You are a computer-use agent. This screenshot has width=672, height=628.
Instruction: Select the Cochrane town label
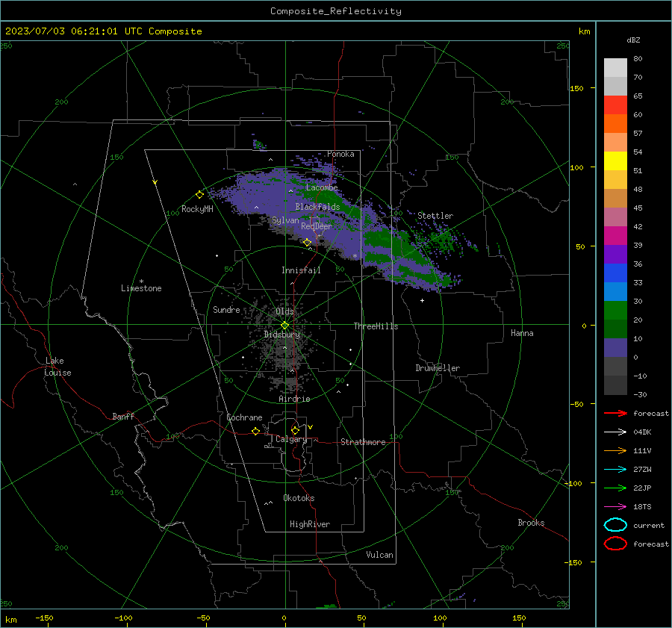[x=244, y=417]
